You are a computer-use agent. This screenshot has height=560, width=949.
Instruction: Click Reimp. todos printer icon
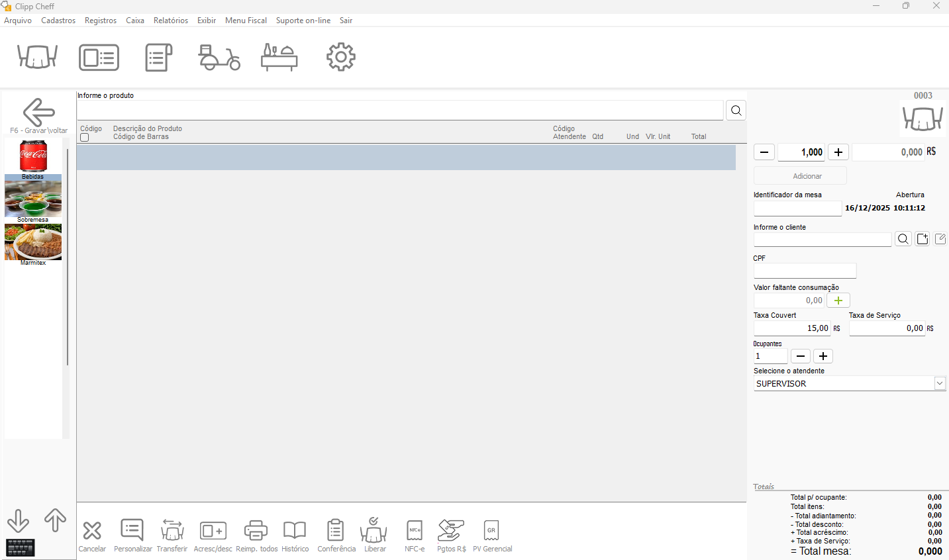coord(256,531)
